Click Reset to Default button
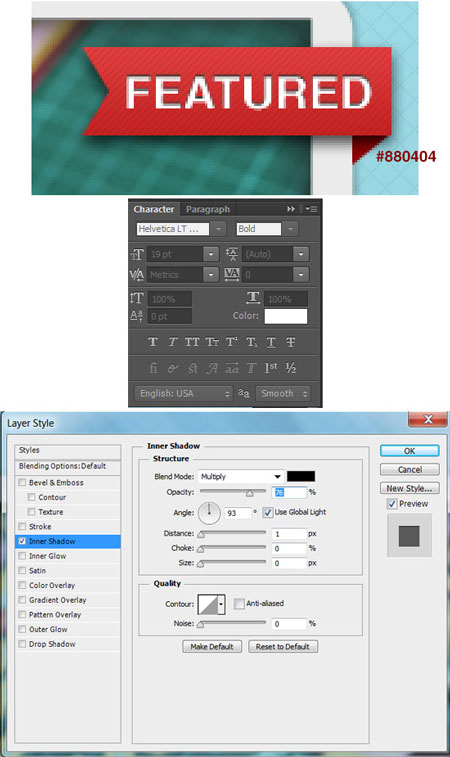 click(283, 647)
